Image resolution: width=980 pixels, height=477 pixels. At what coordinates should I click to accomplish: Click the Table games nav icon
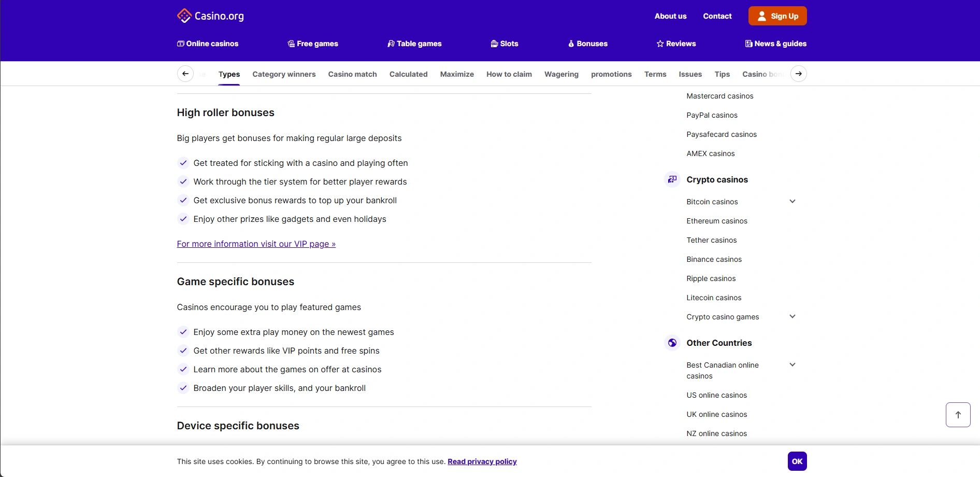[391, 44]
